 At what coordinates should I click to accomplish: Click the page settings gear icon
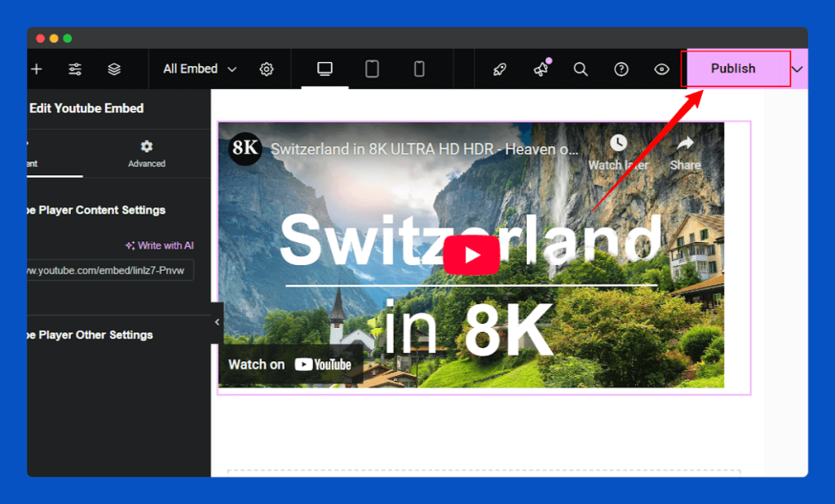coord(267,69)
